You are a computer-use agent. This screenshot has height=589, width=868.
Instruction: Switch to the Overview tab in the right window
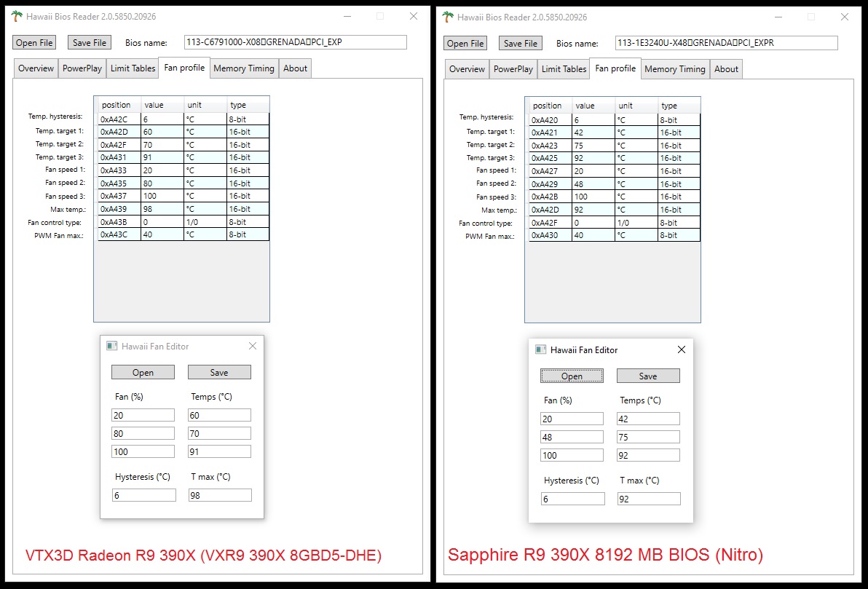[467, 68]
